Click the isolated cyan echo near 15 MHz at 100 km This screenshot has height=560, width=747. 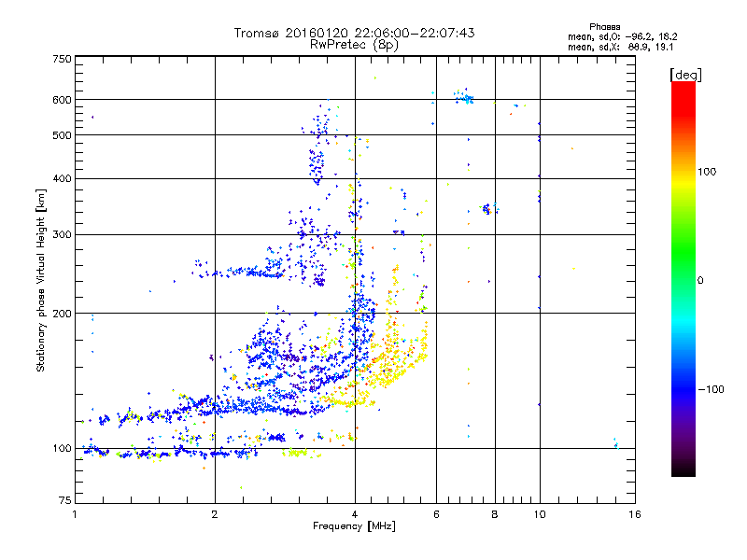tap(616, 444)
